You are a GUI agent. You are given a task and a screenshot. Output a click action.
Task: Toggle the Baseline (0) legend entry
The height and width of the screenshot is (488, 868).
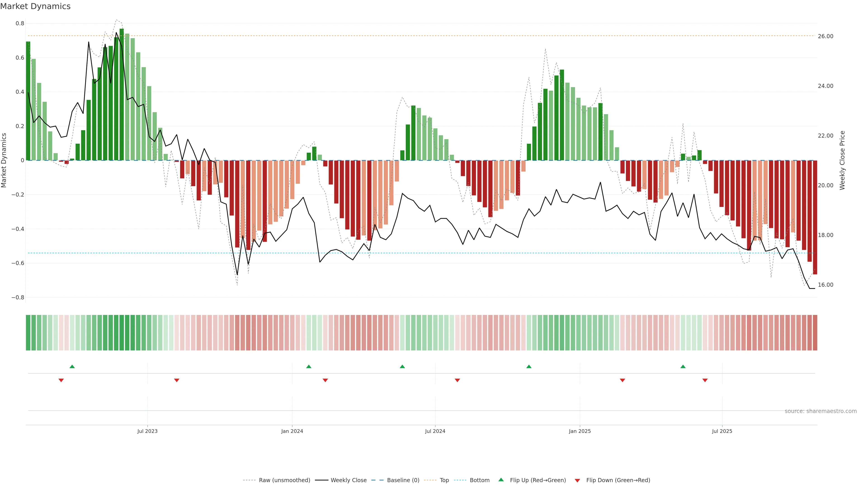click(403, 480)
